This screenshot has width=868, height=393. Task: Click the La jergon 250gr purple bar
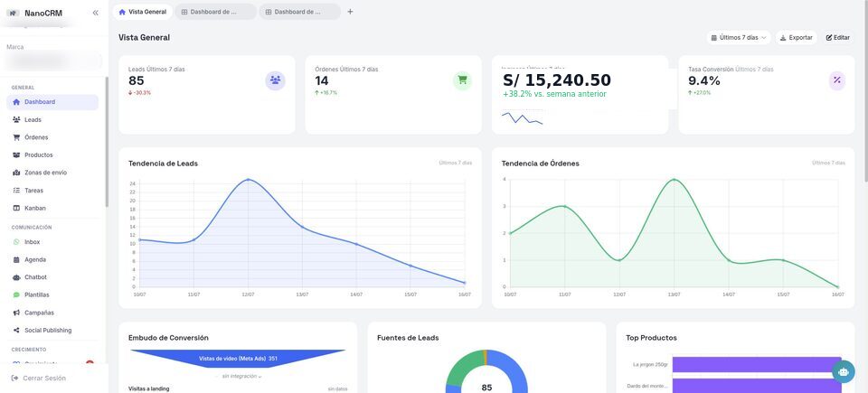point(756,364)
